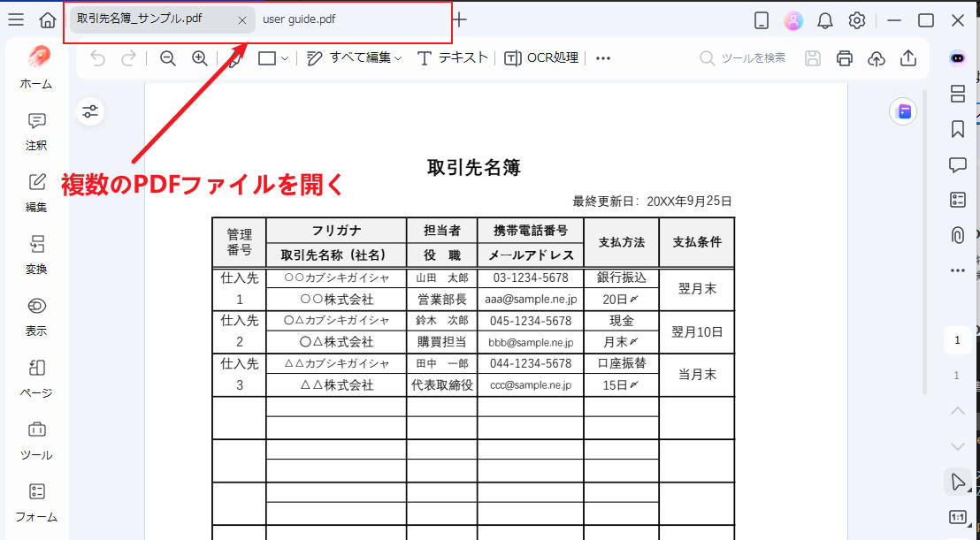Open the 変換 conversion tools
The width and height of the screenshot is (980, 540).
point(36,256)
